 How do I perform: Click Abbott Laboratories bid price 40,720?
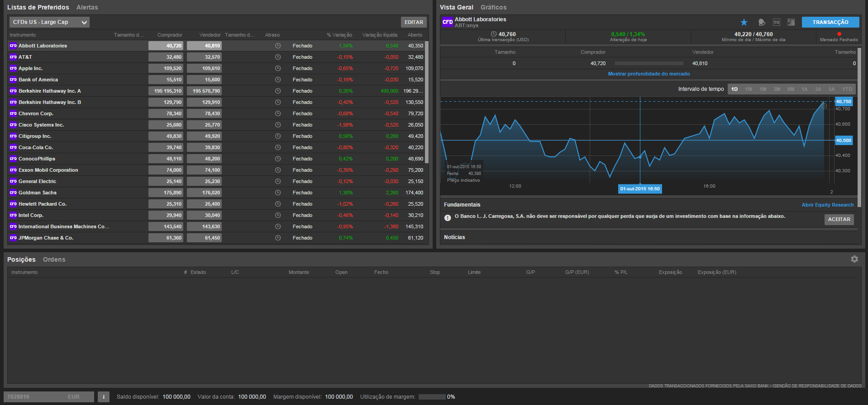[x=166, y=46]
